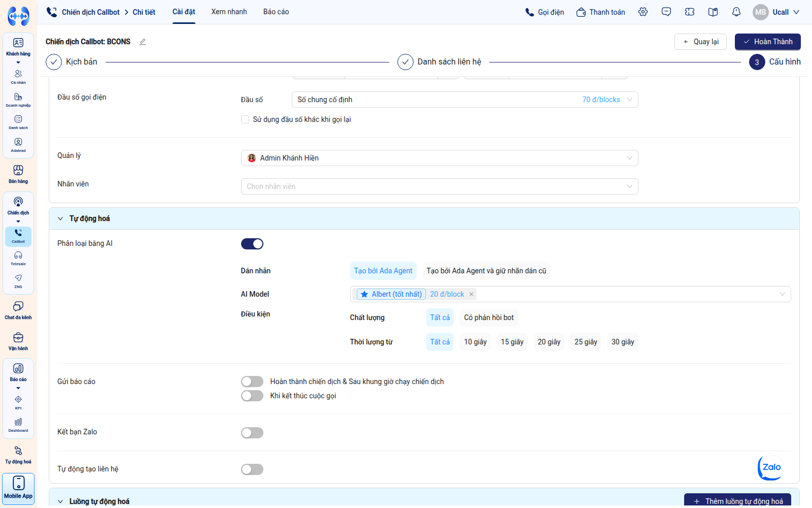812x508 pixels.
Task: Open Danh sách sidebar icon
Action: [18, 122]
